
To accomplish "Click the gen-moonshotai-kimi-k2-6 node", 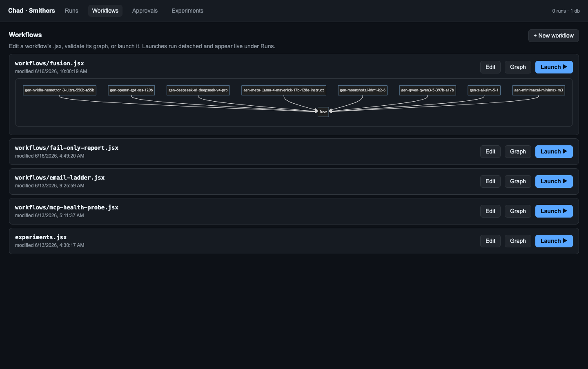I will [363, 90].
